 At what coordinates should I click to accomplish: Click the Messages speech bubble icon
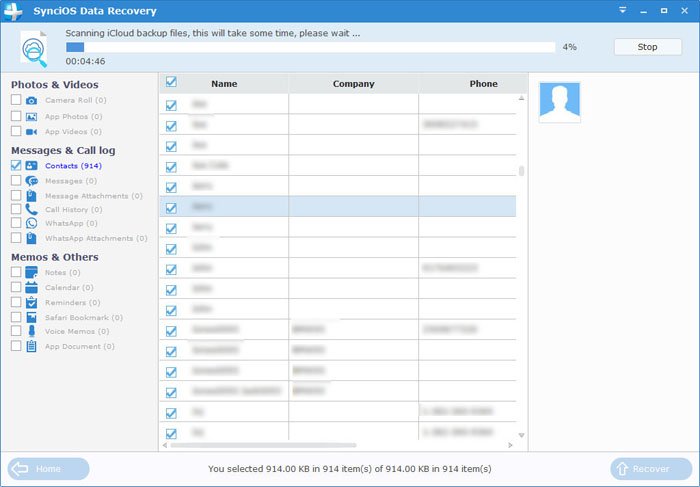pyautogui.click(x=31, y=181)
